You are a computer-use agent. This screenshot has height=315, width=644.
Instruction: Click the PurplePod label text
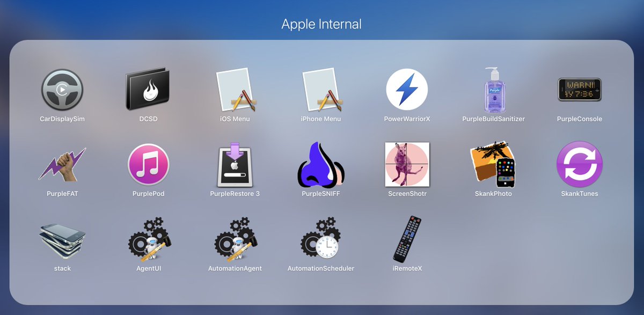[148, 194]
